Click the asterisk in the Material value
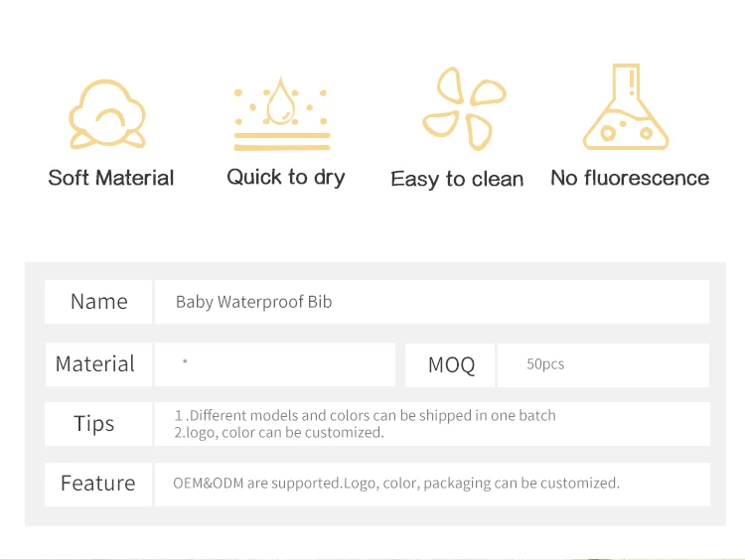The height and width of the screenshot is (560, 745). point(185,364)
